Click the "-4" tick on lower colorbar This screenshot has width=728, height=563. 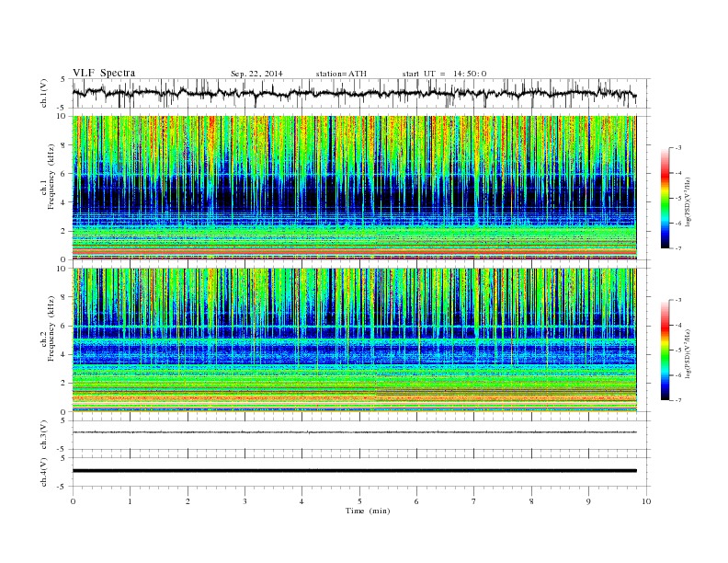(678, 325)
